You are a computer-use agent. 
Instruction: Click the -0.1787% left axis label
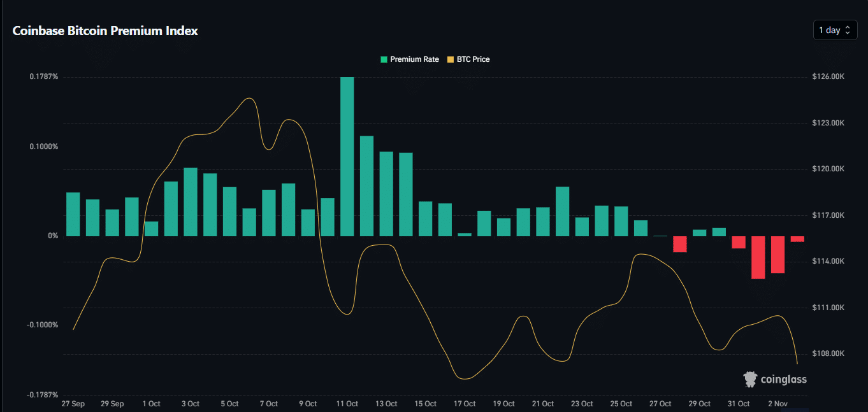[43, 395]
